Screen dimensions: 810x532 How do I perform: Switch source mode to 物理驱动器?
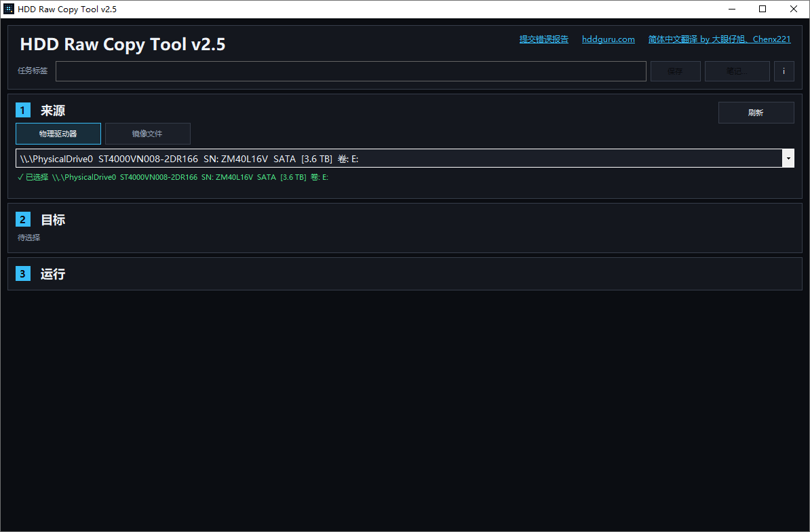58,133
